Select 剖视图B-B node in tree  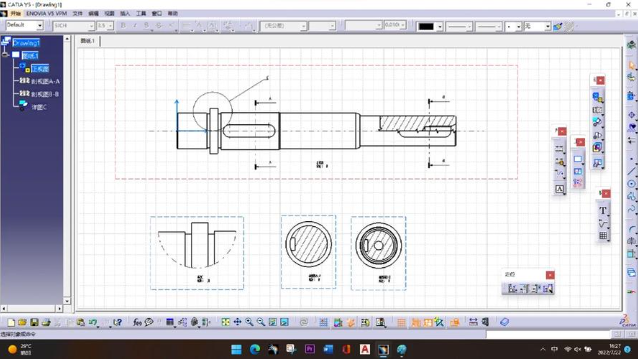coord(45,94)
